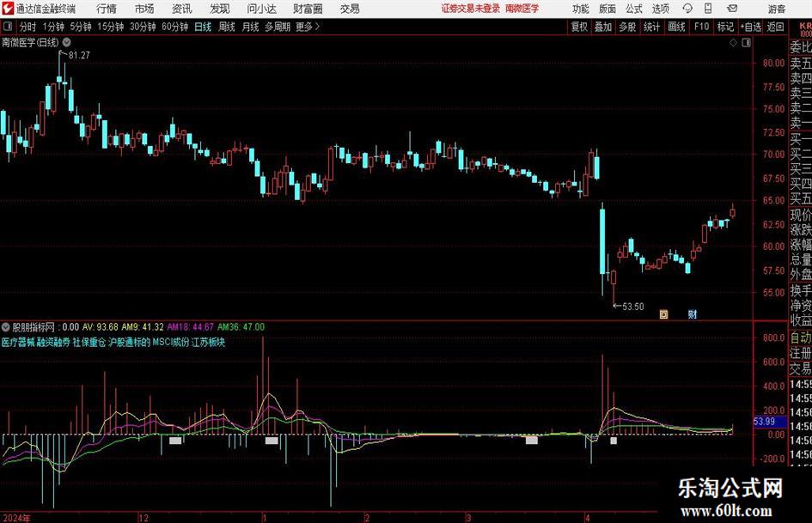Click the blue 财 financial marker under the chart
This screenshot has width=812, height=523.
pyautogui.click(x=693, y=314)
